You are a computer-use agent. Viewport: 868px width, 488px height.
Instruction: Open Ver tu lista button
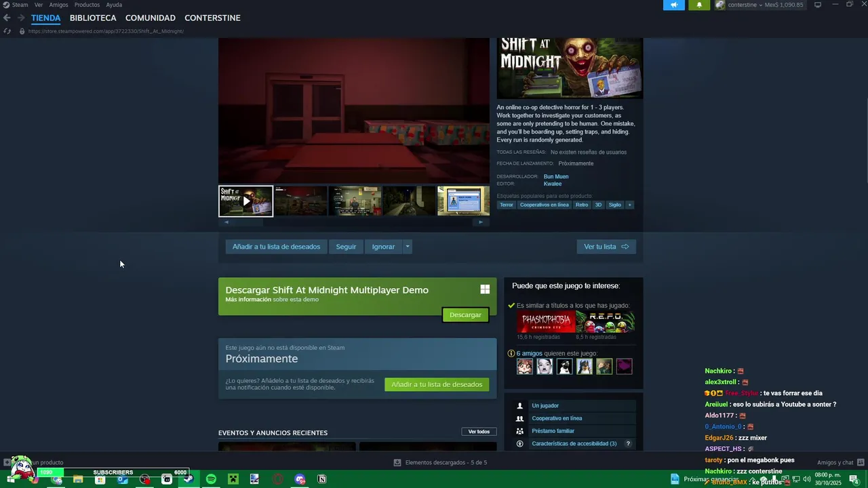[606, 247]
